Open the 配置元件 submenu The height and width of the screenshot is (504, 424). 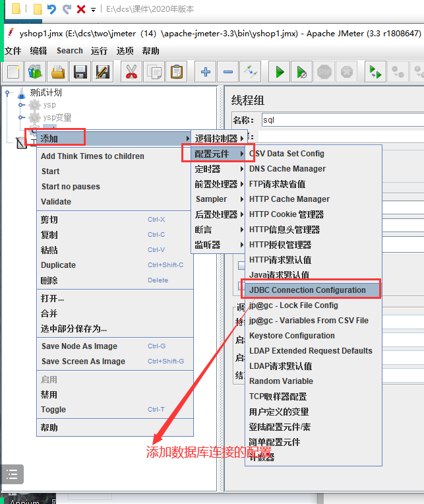tap(219, 154)
